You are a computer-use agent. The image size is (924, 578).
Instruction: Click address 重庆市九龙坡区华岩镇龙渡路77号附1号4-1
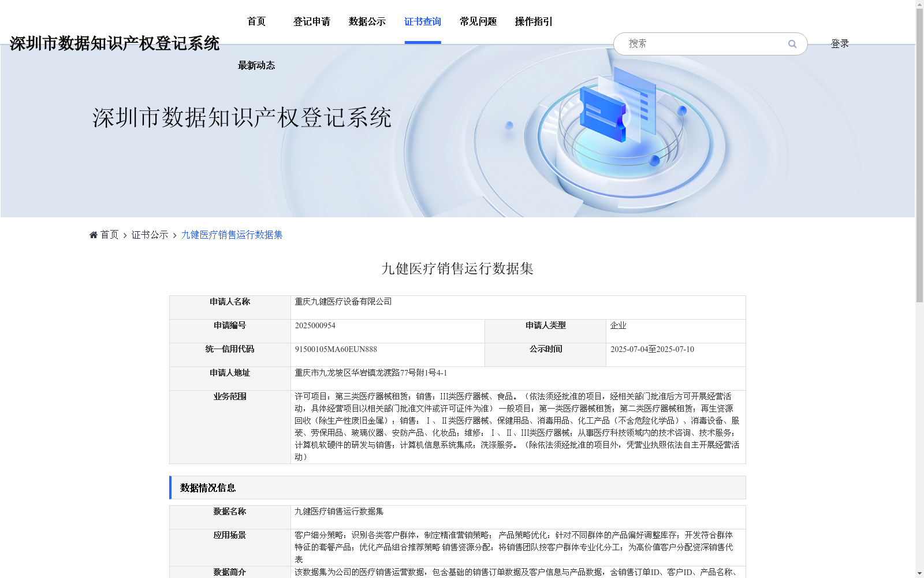(x=371, y=373)
